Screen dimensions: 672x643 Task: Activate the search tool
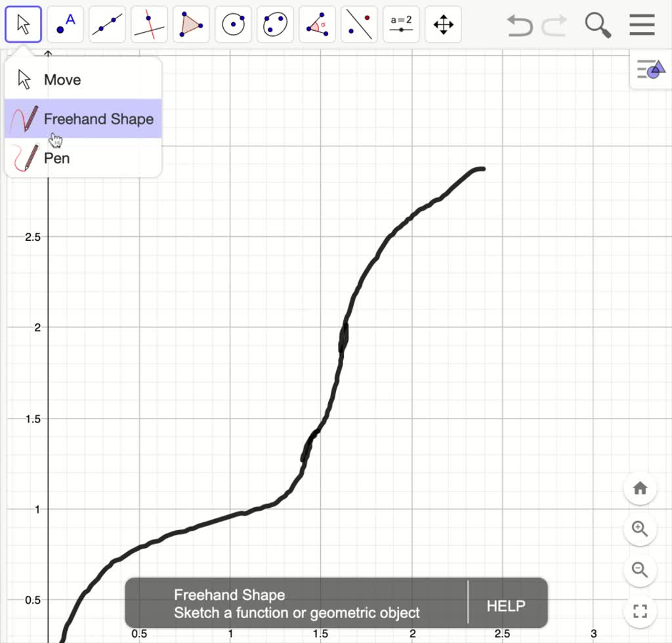pos(598,24)
